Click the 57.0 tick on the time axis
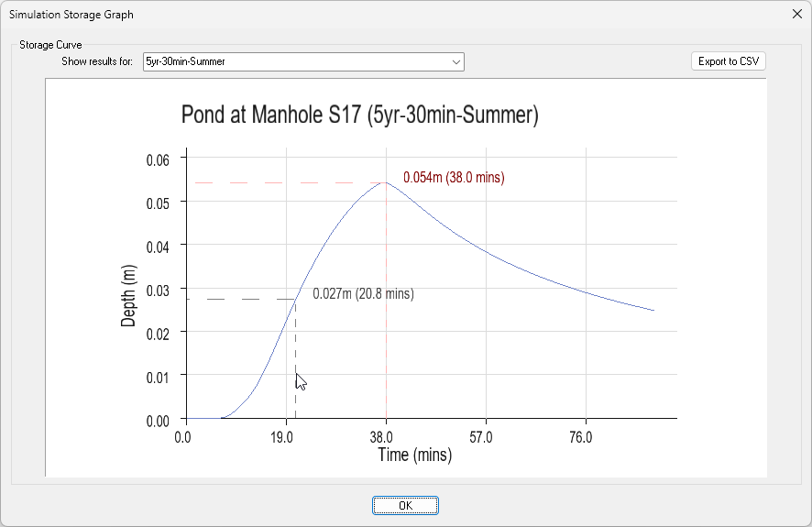Screen dimensions: 812x527 (x=481, y=437)
